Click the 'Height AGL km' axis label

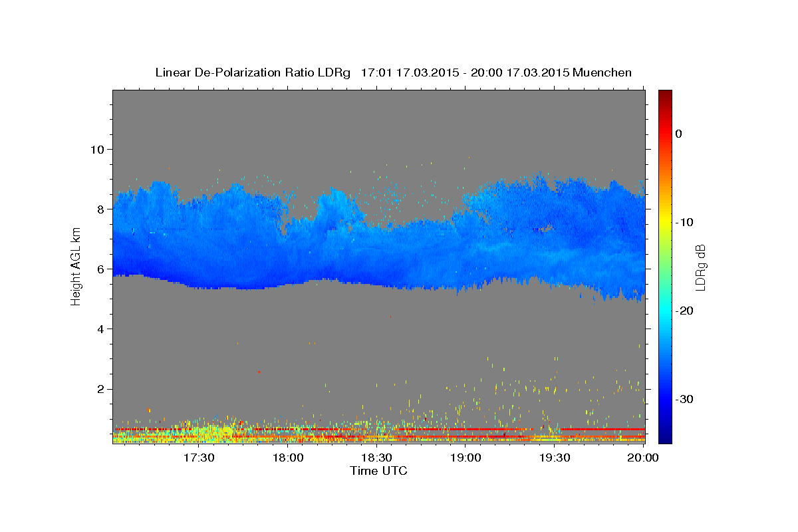coord(76,266)
